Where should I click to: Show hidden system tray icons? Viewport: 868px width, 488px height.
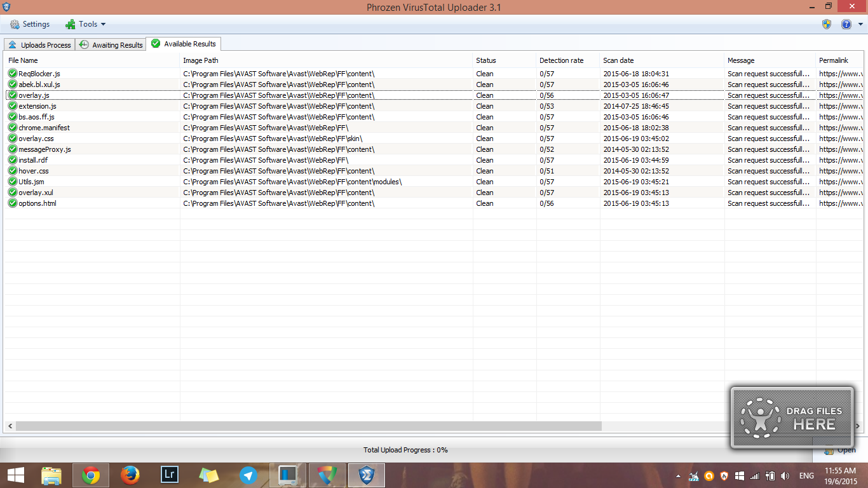pos(678,476)
